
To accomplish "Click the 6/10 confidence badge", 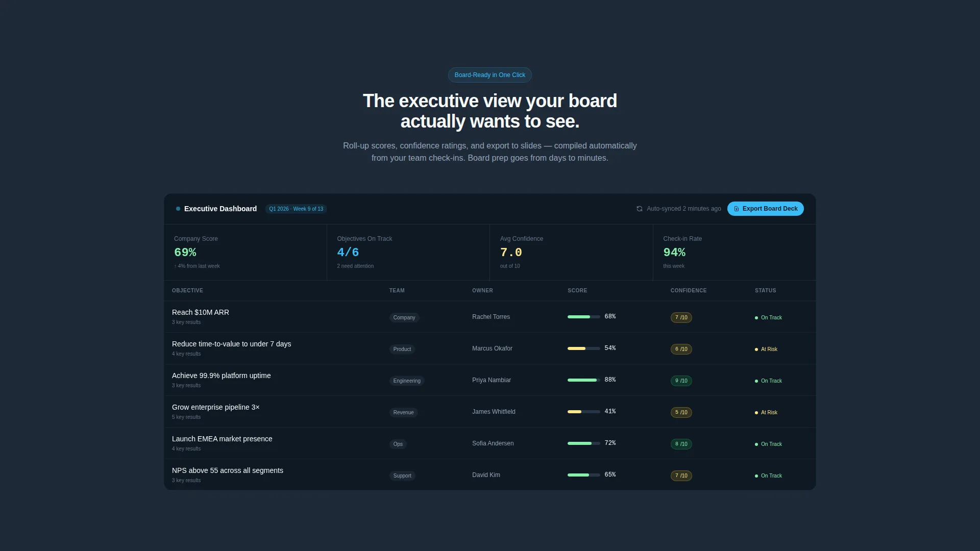I will tap(681, 349).
